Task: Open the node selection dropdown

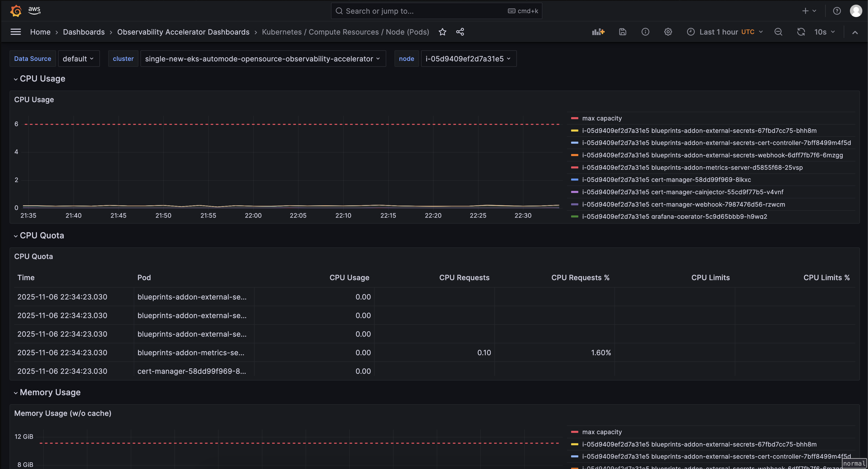Action: point(468,59)
